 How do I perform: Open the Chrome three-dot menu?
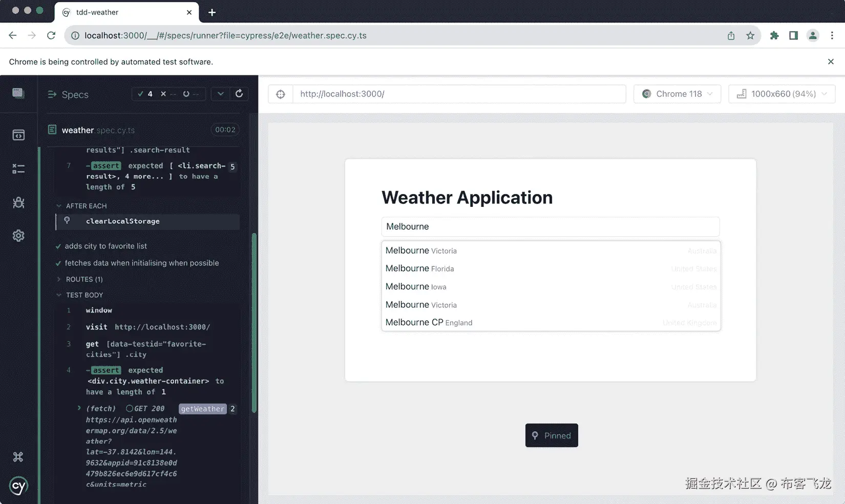click(x=832, y=35)
